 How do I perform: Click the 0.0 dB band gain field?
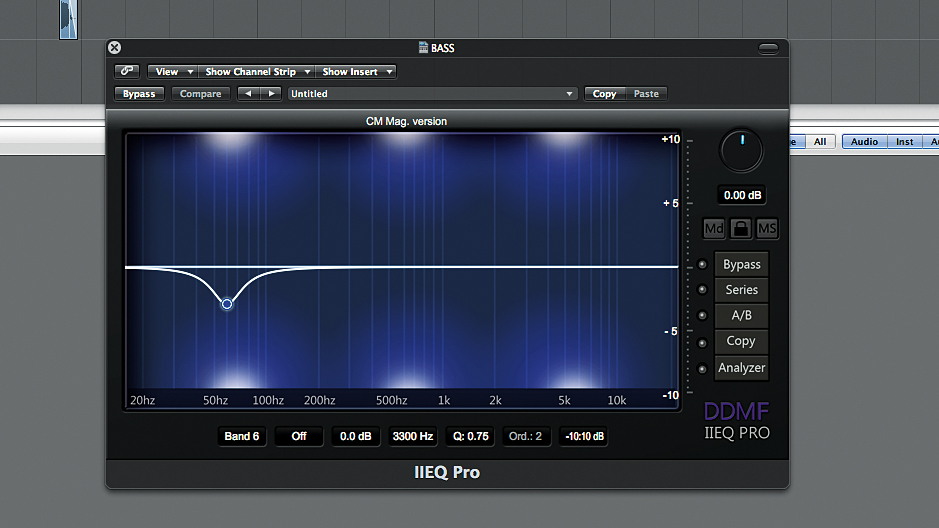[x=356, y=436]
